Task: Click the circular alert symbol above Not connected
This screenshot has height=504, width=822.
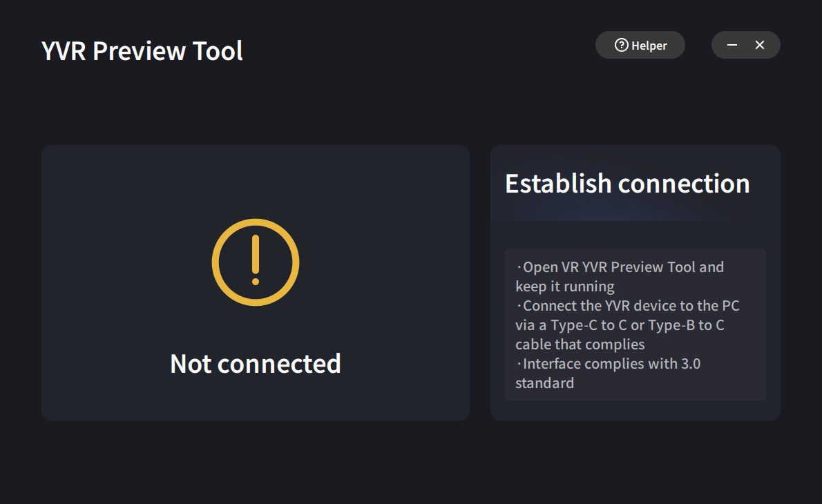Action: [x=255, y=262]
